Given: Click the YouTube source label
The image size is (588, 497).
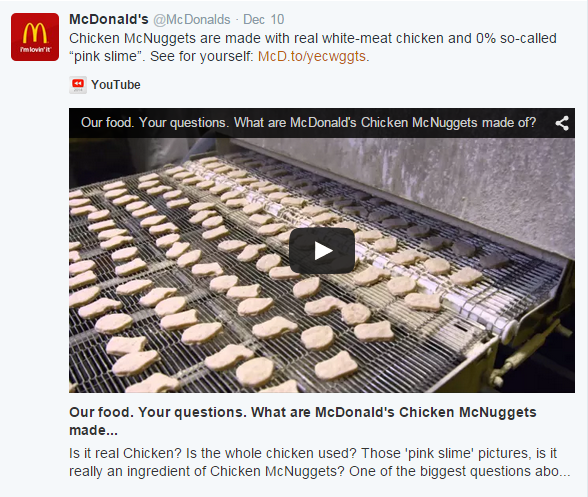Looking at the screenshot, I should coord(116,85).
